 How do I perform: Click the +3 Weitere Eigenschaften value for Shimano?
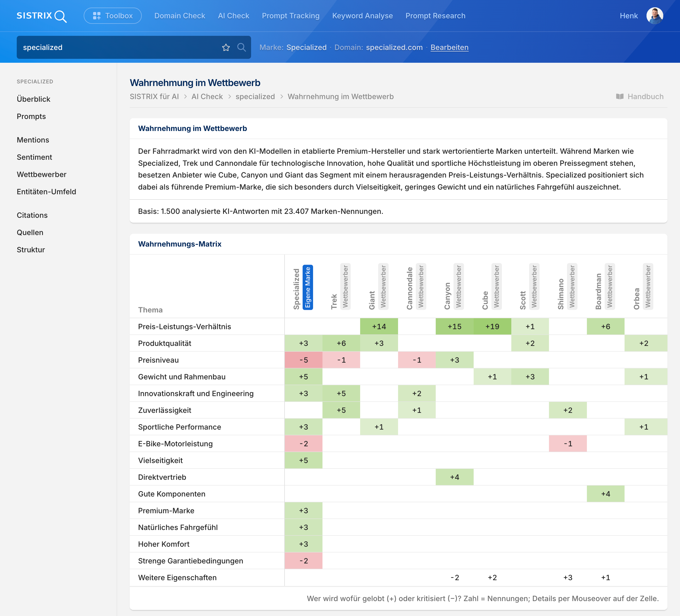568,577
